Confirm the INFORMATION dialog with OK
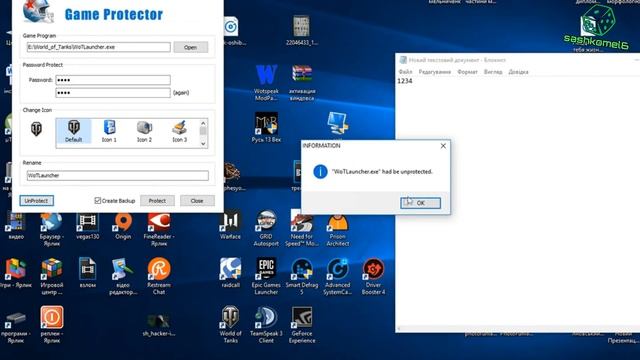This screenshot has width=640, height=360. [420, 203]
